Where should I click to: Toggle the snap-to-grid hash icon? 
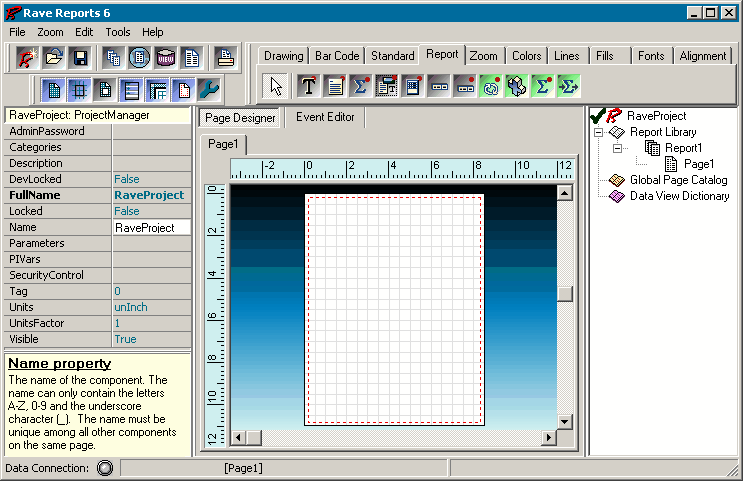pyautogui.click(x=80, y=90)
